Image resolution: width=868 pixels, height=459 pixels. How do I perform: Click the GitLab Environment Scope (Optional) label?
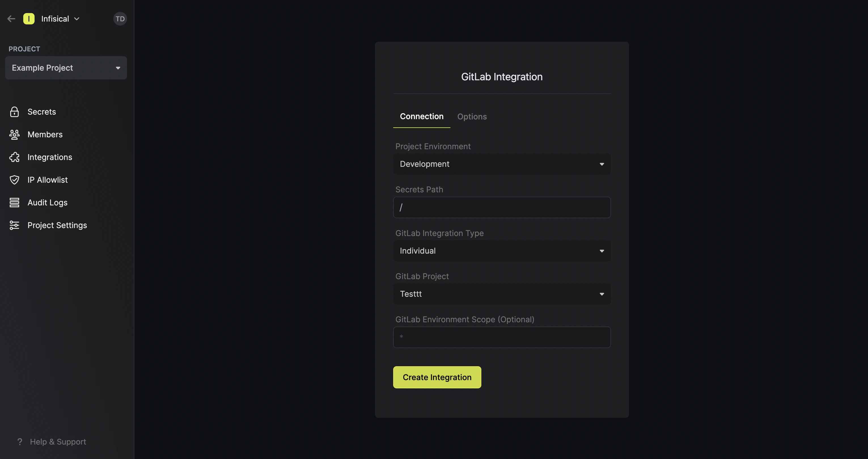point(465,319)
